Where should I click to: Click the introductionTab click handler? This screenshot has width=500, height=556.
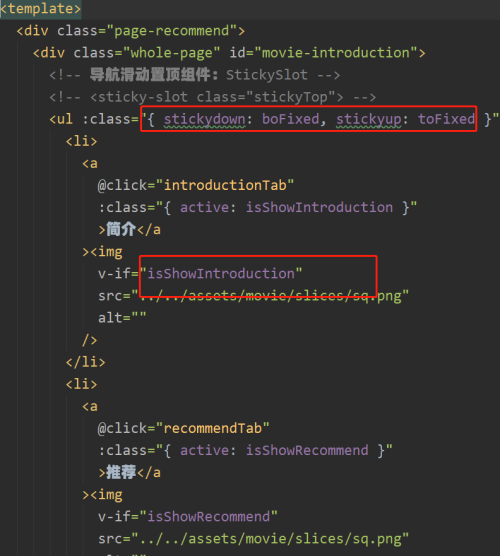(225, 185)
